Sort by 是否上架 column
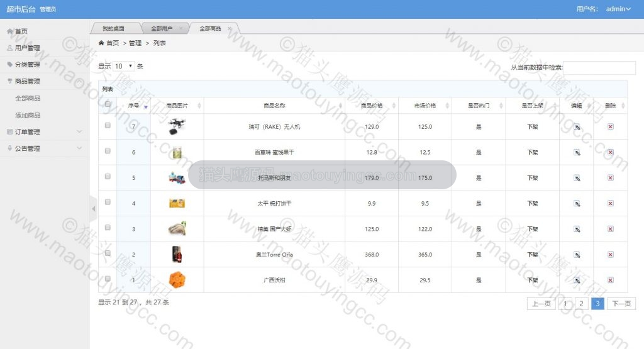The height and width of the screenshot is (349, 644). tap(532, 106)
